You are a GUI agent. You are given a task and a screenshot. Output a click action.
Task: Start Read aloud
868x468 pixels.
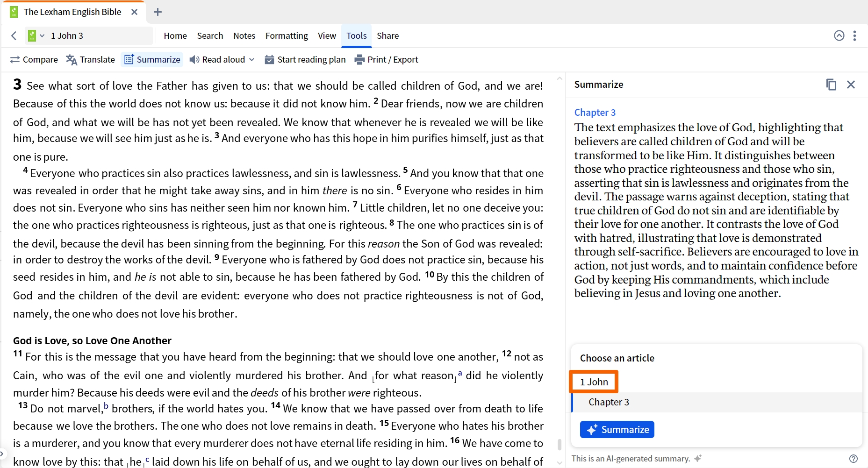[217, 59]
